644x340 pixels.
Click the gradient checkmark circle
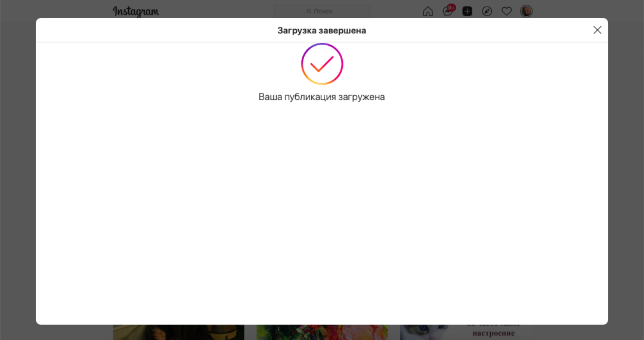pyautogui.click(x=322, y=64)
